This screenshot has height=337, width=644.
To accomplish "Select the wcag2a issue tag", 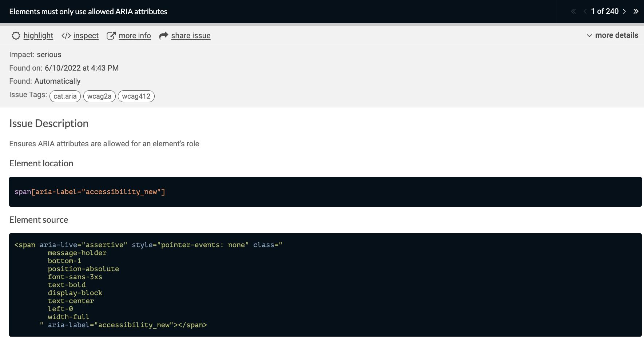I will click(99, 96).
